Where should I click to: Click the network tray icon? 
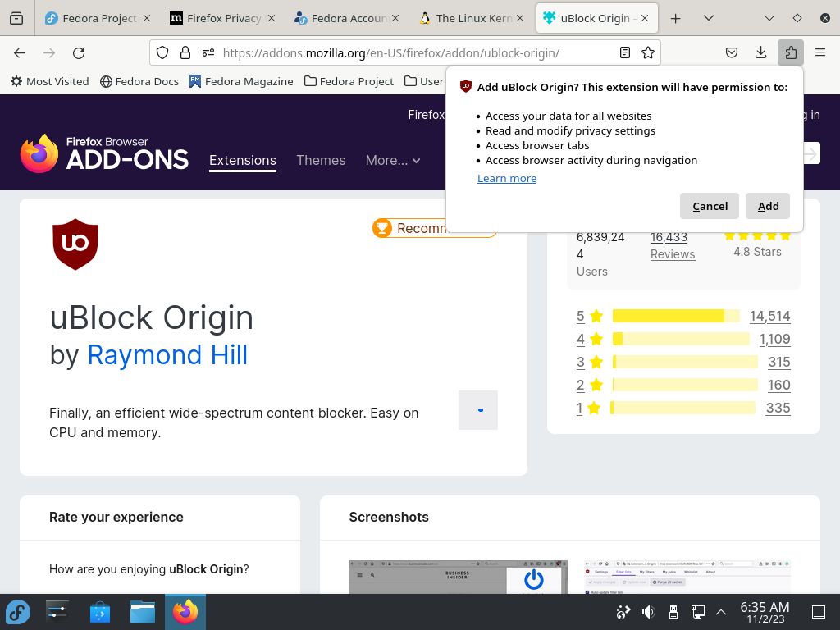tap(697, 612)
